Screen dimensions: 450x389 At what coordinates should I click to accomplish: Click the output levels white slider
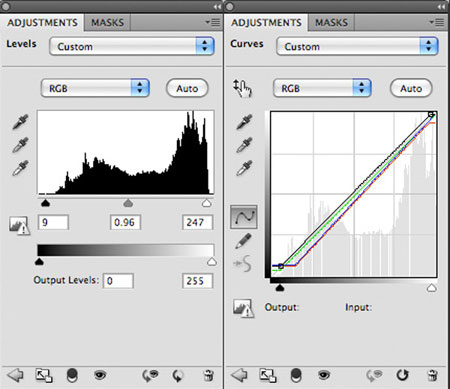coord(212,262)
